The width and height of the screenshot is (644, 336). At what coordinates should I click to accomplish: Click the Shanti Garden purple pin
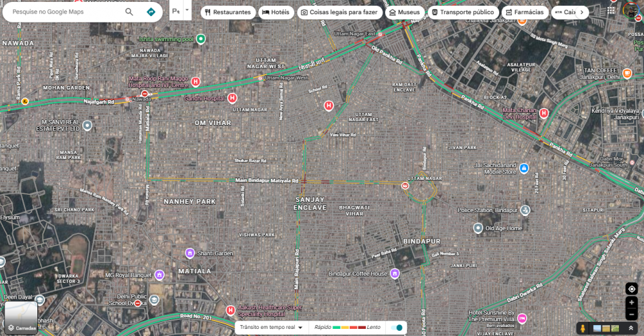coord(190,253)
